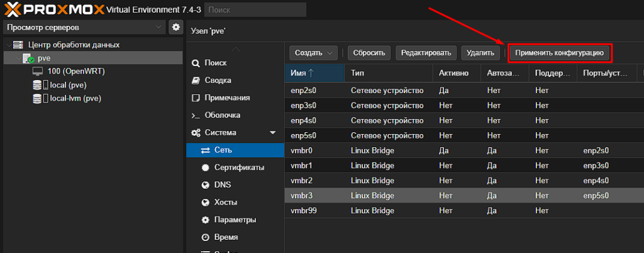The height and width of the screenshot is (253, 644).
Task: Open the DNS menu item
Action: [x=235, y=185]
